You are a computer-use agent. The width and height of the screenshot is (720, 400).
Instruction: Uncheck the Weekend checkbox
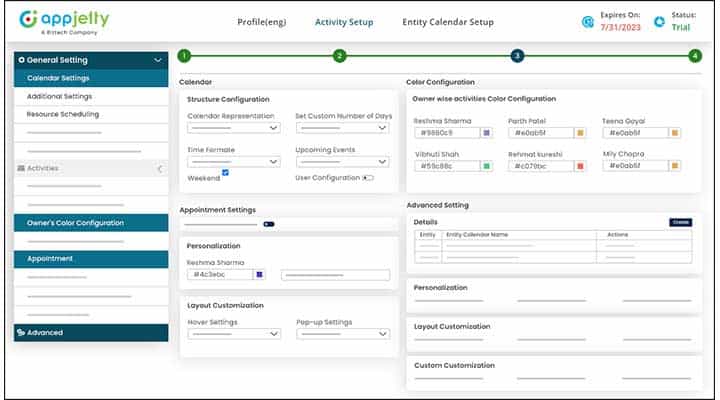226,173
